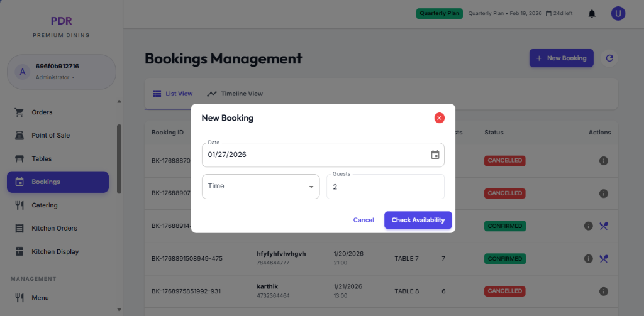Click the notifications bell icon

tap(592, 14)
